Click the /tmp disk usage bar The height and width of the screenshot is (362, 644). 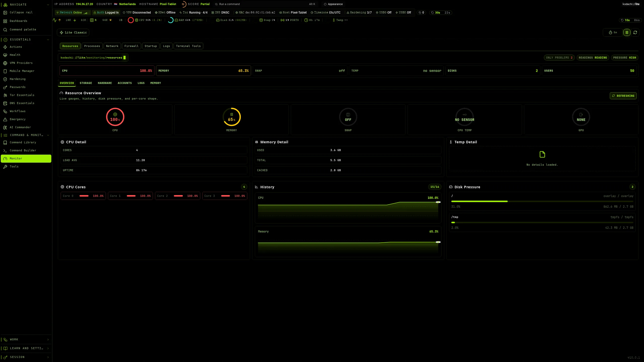point(542,222)
